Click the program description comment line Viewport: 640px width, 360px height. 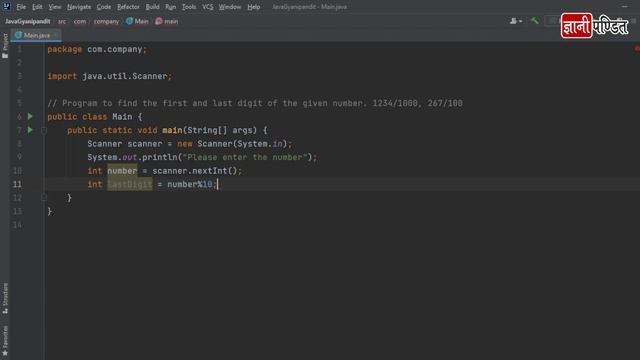pos(255,103)
